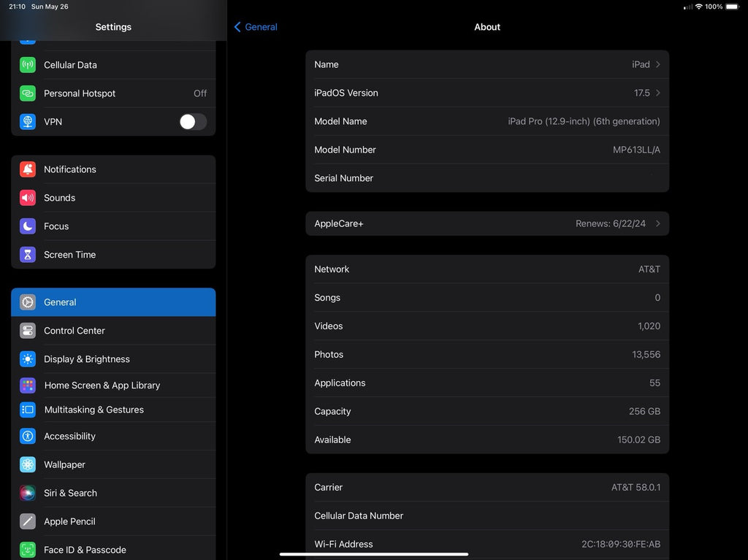Expand the Name row chevron
Image resolution: width=748 pixels, height=560 pixels.
[657, 64]
